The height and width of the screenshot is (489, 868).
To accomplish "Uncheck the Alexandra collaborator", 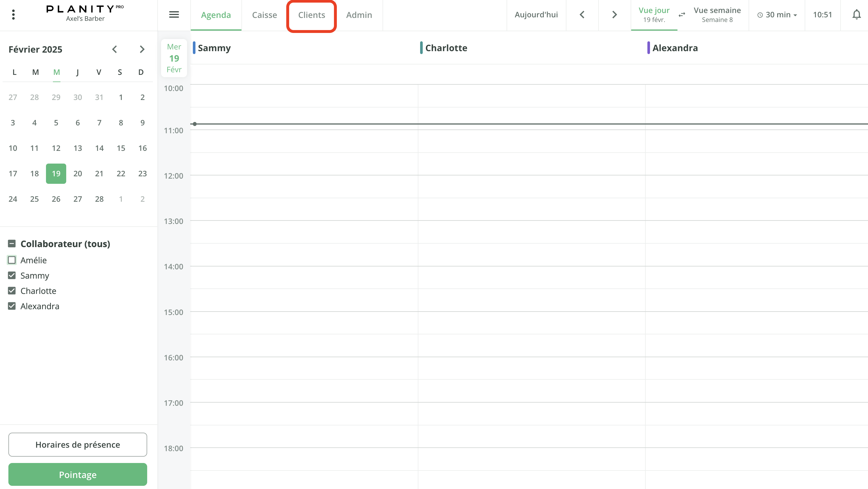I will (12, 306).
